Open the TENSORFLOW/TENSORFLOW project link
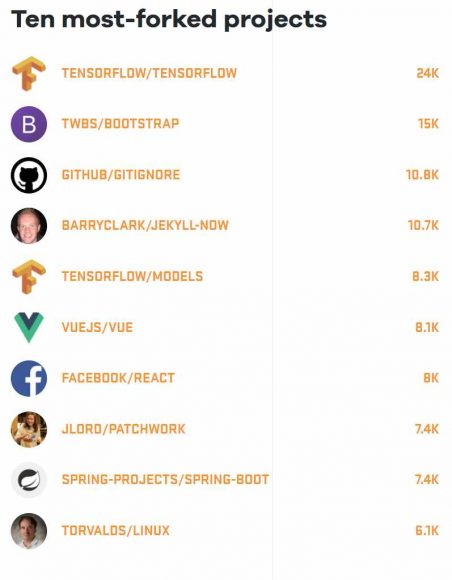The image size is (452, 580). pos(149,73)
